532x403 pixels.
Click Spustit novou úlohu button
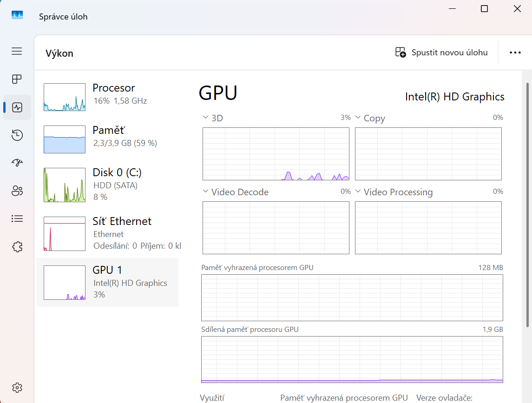point(440,52)
